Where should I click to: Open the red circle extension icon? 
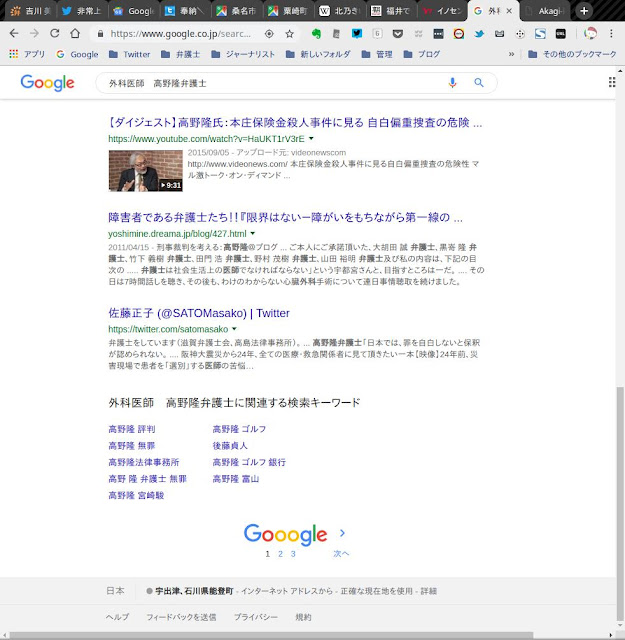[x=459, y=34]
